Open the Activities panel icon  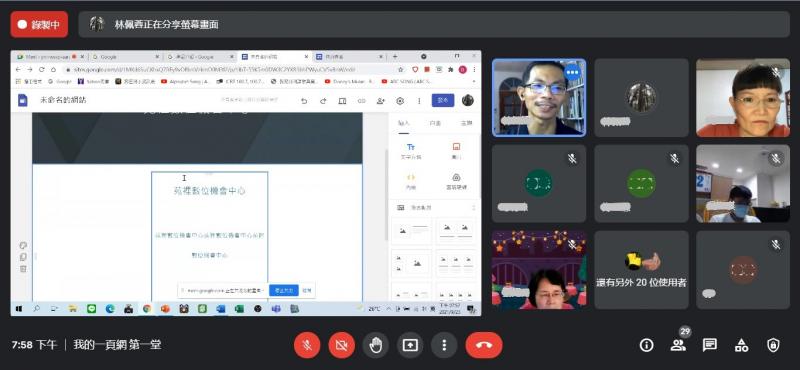click(741, 346)
